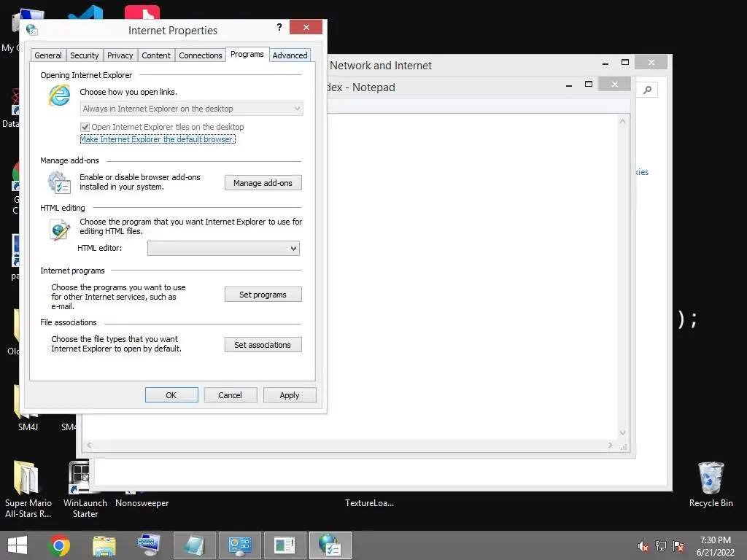
Task: Click the network tray icon
Action: 661,546
